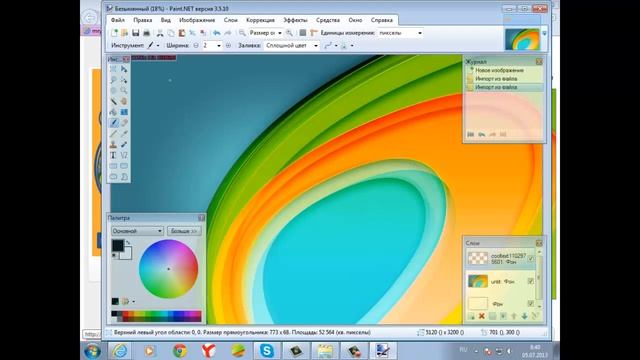Click the Cut scissors toolbar icon

[x=160, y=33]
